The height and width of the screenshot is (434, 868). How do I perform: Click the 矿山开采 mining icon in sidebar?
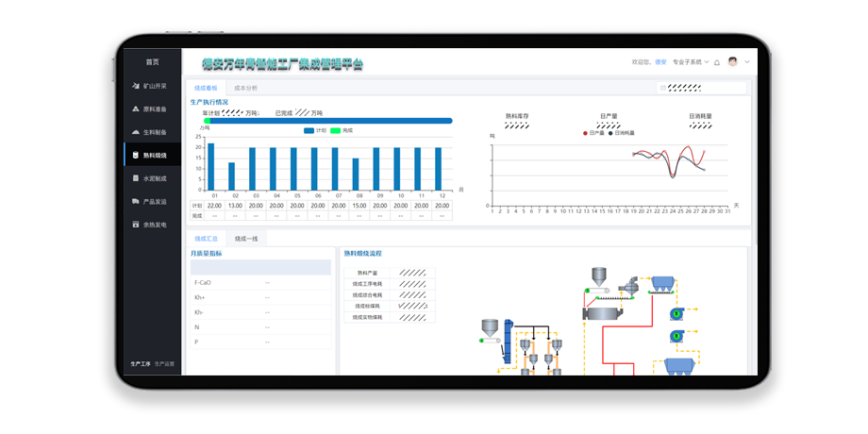point(136,86)
